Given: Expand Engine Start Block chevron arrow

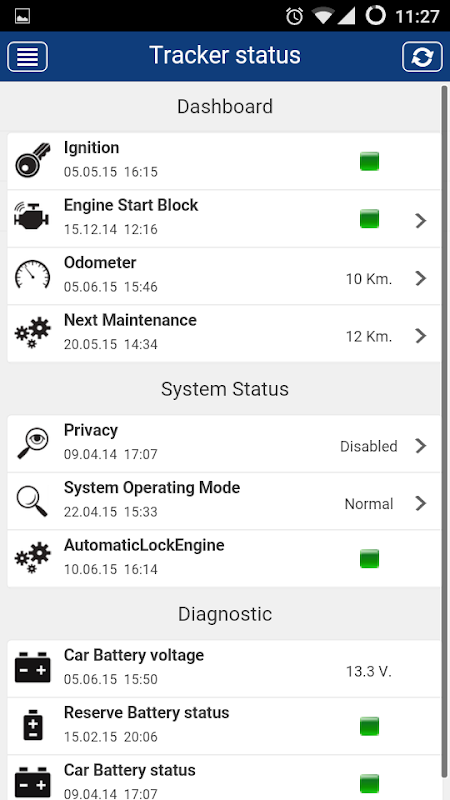Looking at the screenshot, I should 420,220.
